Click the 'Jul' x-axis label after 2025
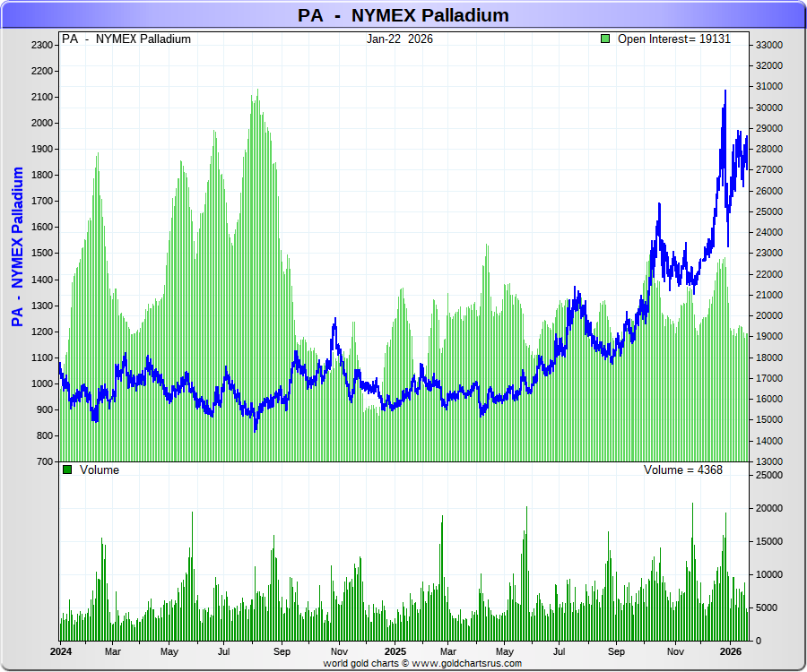Viewport: 807px width, 672px height. [x=559, y=651]
